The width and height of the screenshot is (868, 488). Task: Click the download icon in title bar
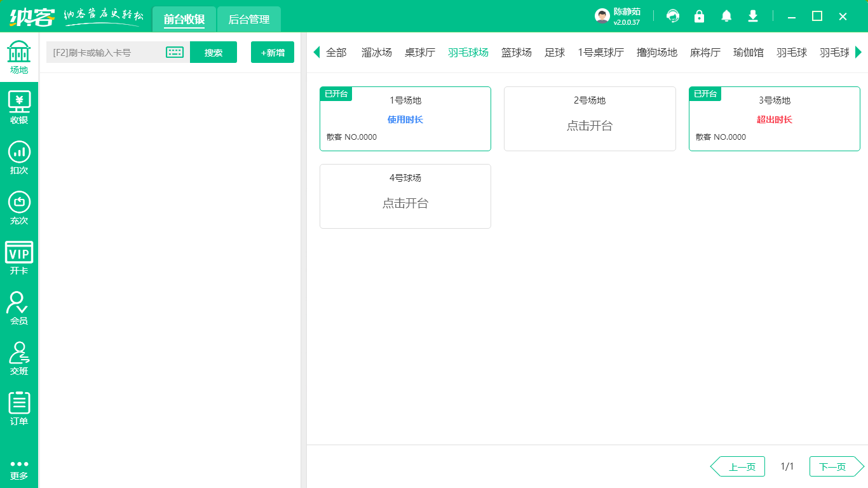tap(753, 16)
